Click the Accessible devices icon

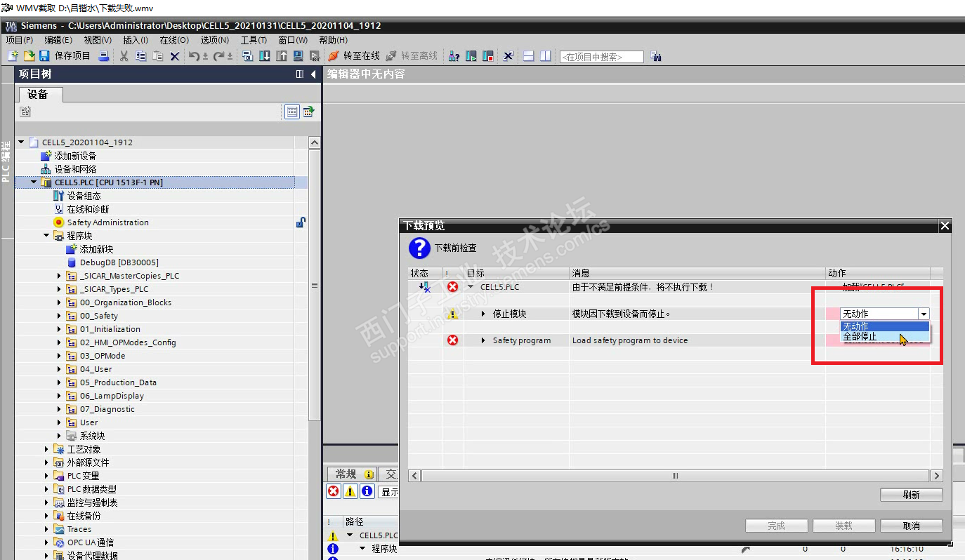(x=454, y=56)
